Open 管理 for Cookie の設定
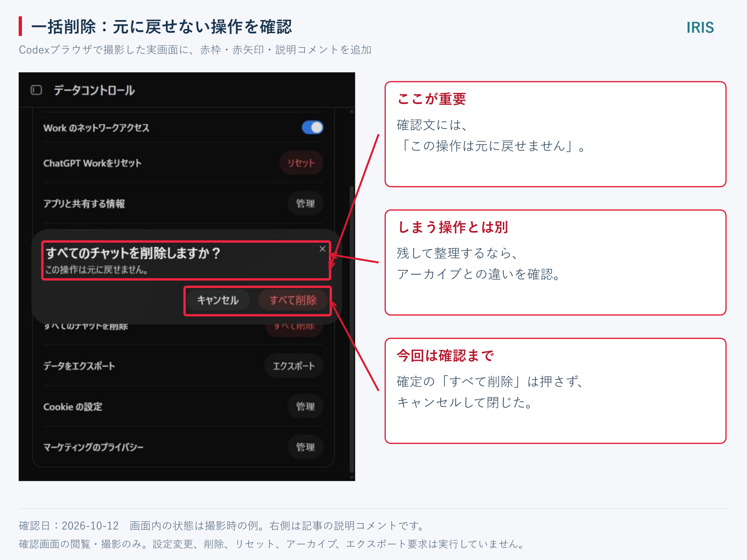This screenshot has width=747, height=560. pos(305,406)
